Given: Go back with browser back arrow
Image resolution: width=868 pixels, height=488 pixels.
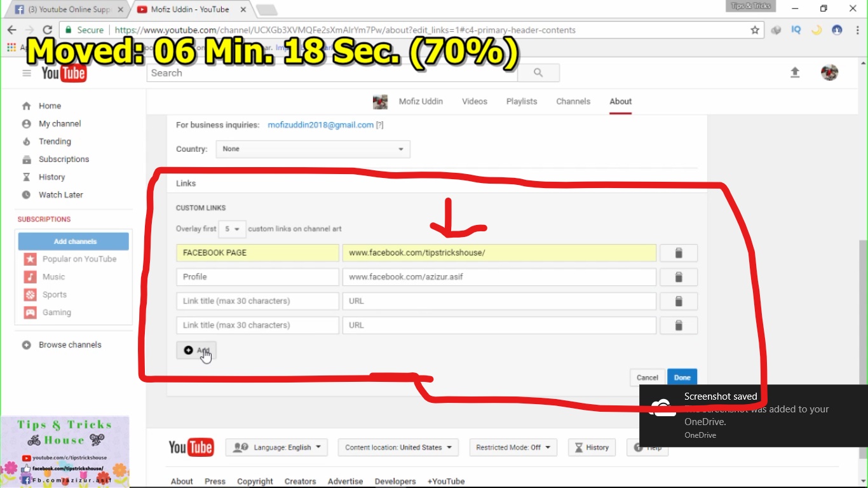Looking at the screenshot, I should 11,30.
